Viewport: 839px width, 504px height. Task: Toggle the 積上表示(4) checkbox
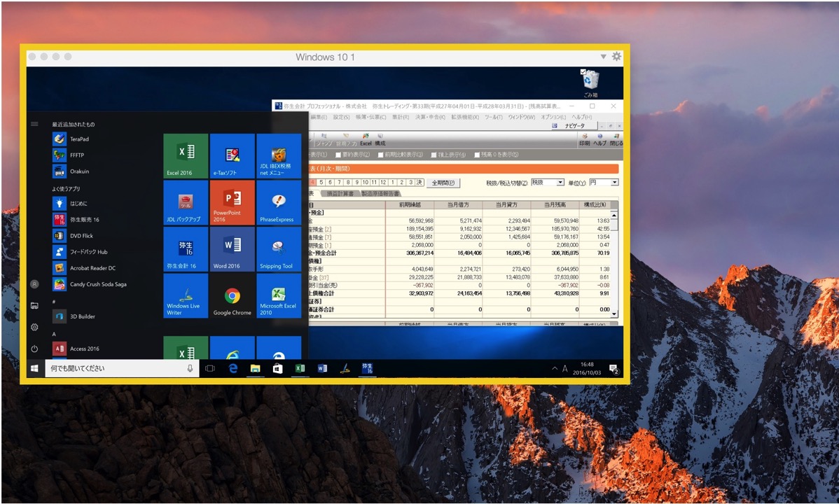tap(434, 155)
